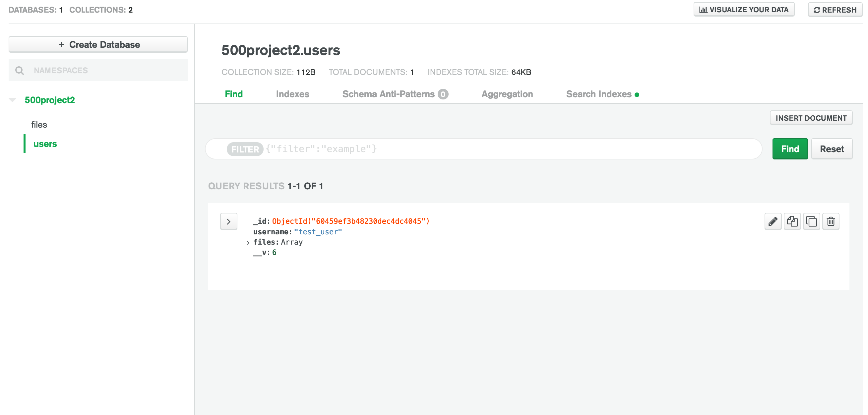The width and height of the screenshot is (868, 415).
Task: Reset the query filter
Action: [x=831, y=149]
